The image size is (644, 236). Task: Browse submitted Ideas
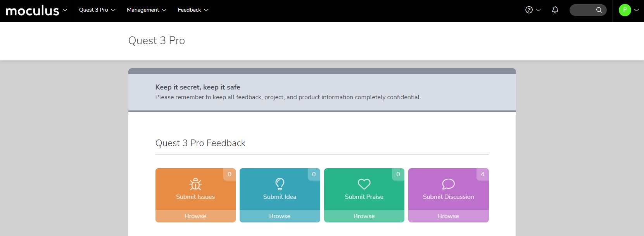pos(280,216)
